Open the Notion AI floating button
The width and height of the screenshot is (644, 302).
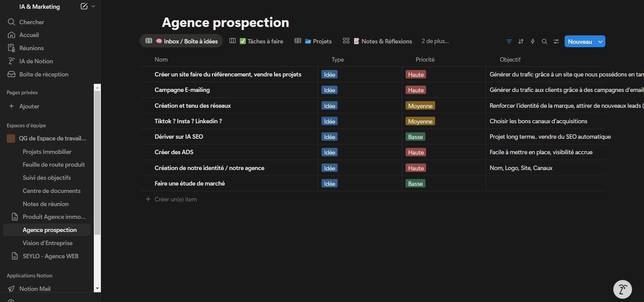click(x=622, y=289)
